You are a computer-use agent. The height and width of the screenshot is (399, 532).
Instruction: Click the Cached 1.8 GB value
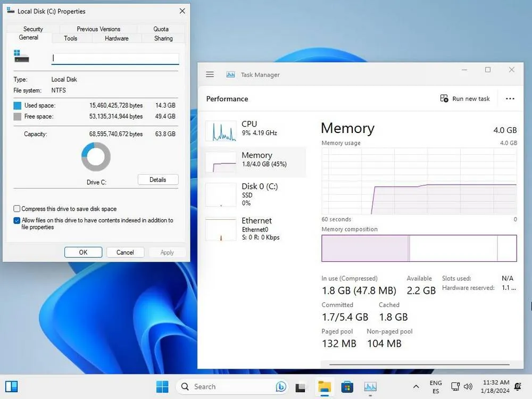coord(393,317)
